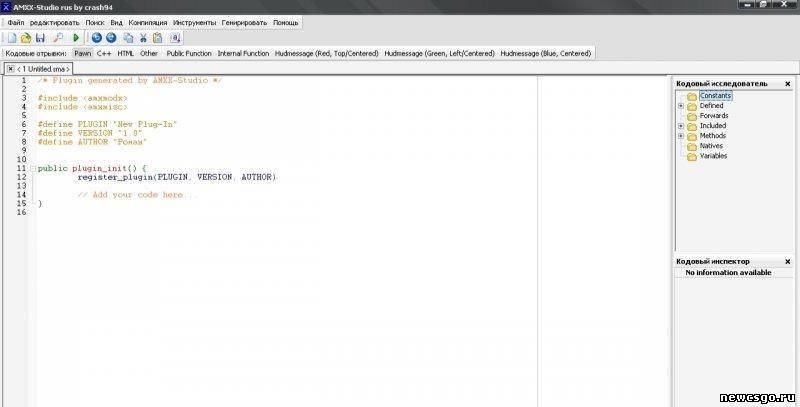
Task: Expand the Methods tree node
Action: 681,135
